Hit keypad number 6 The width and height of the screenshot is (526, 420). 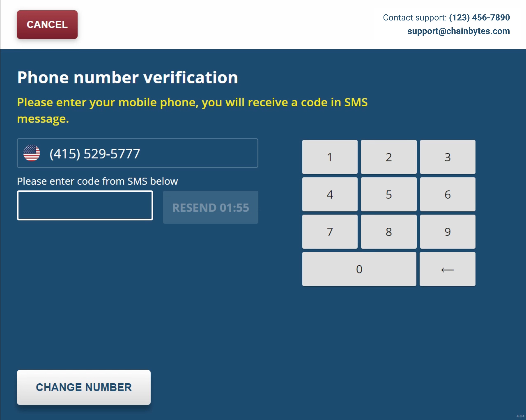(447, 194)
